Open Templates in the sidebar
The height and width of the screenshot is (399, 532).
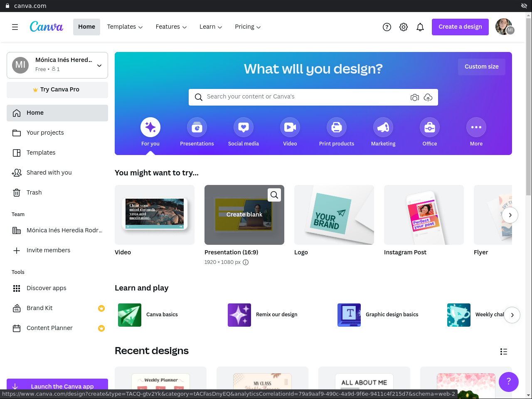[x=57, y=153]
